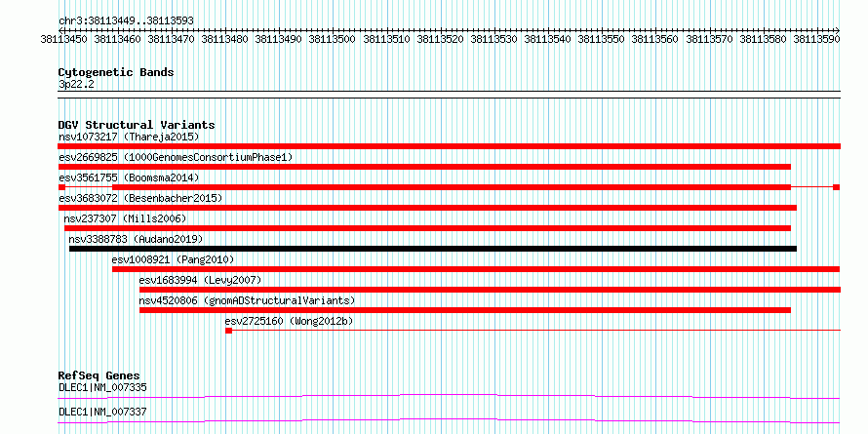Screen dimensions: 868x434
Task: Open esv2725160 (Wong2012b) variant label
Action: click(289, 321)
